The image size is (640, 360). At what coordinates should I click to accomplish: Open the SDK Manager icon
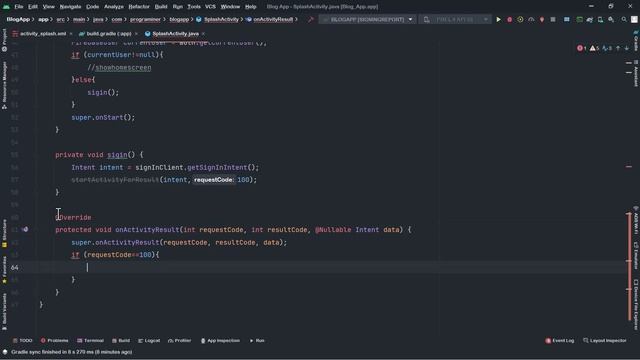tap(611, 19)
